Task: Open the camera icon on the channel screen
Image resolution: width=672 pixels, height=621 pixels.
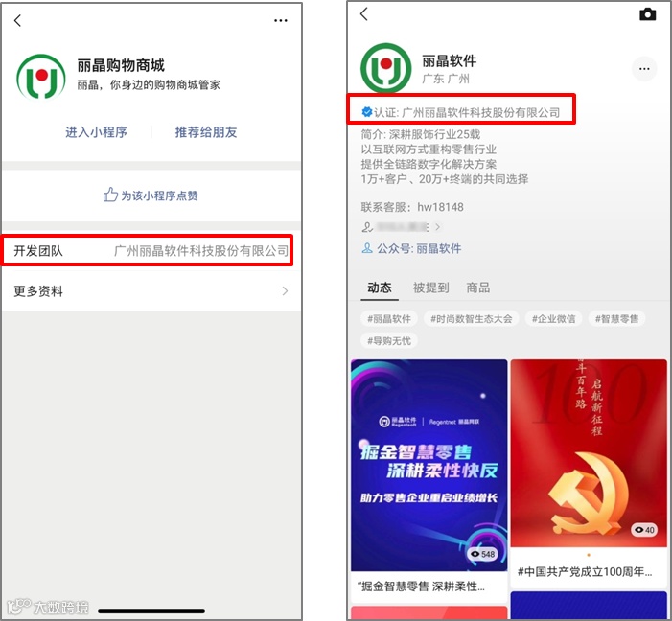Action: 648,14
